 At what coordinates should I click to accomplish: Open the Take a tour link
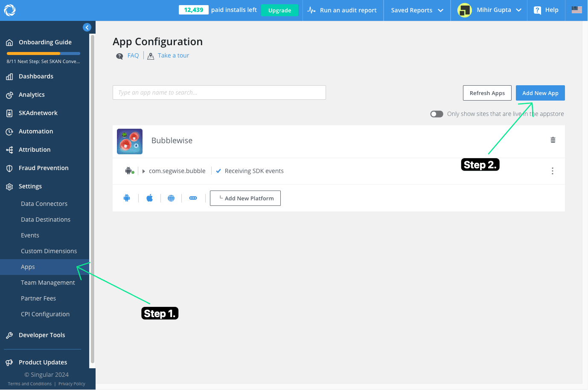[x=173, y=55]
